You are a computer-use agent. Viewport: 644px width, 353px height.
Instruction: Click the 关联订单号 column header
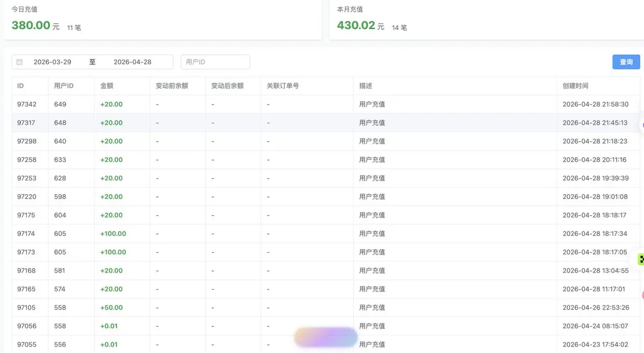click(x=283, y=86)
